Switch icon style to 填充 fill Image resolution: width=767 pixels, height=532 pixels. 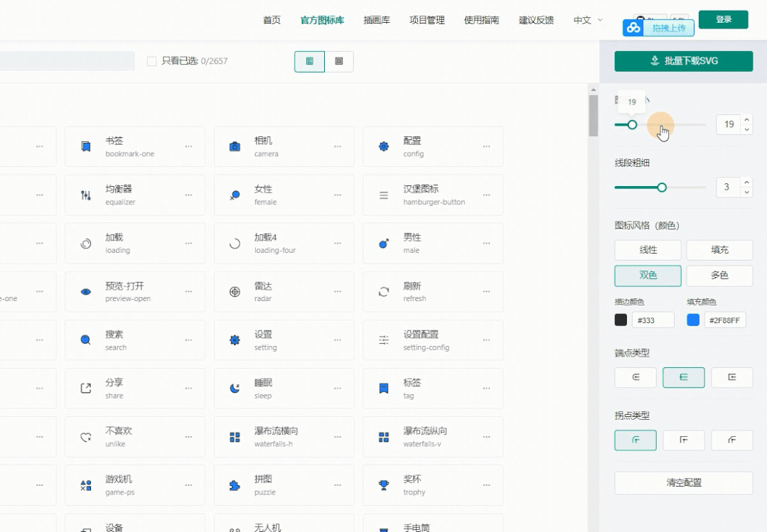click(719, 249)
